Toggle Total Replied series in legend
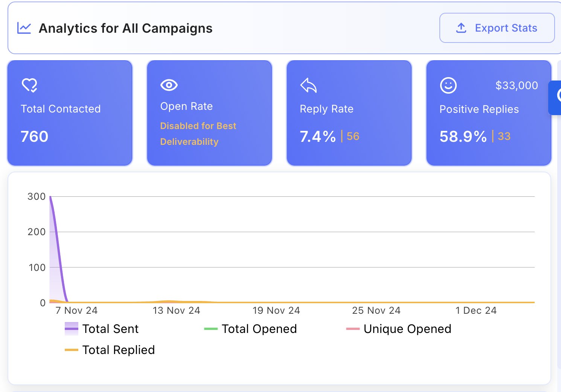Screen dimensions: 561x392 tap(118, 350)
